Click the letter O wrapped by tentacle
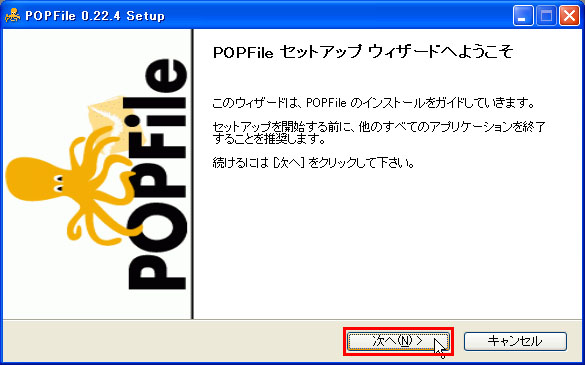The height and width of the screenshot is (365, 585). click(x=157, y=224)
